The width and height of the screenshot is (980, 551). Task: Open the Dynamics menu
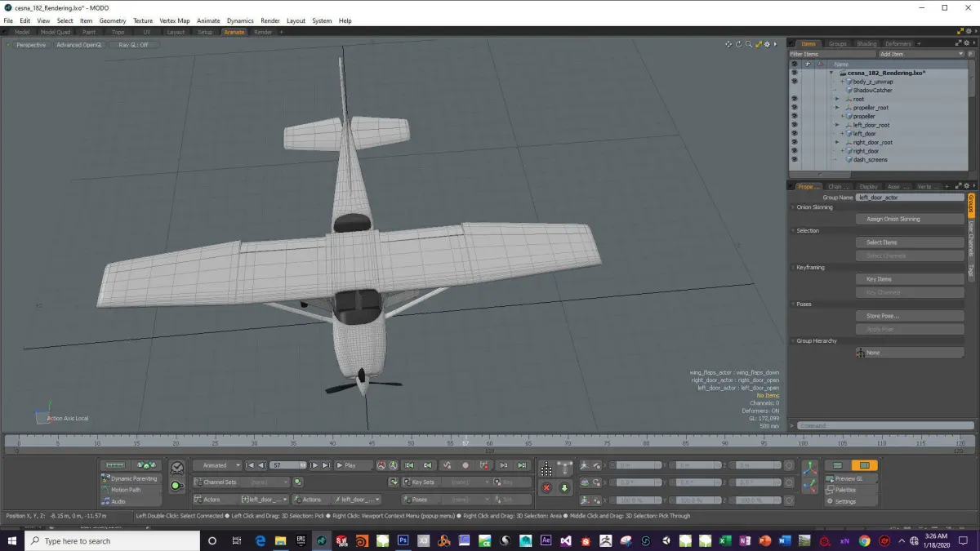click(x=240, y=20)
